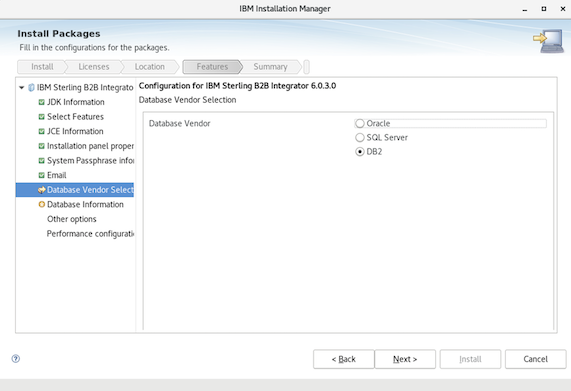
Task: Select JCE Information in the tree
Action: [75, 131]
